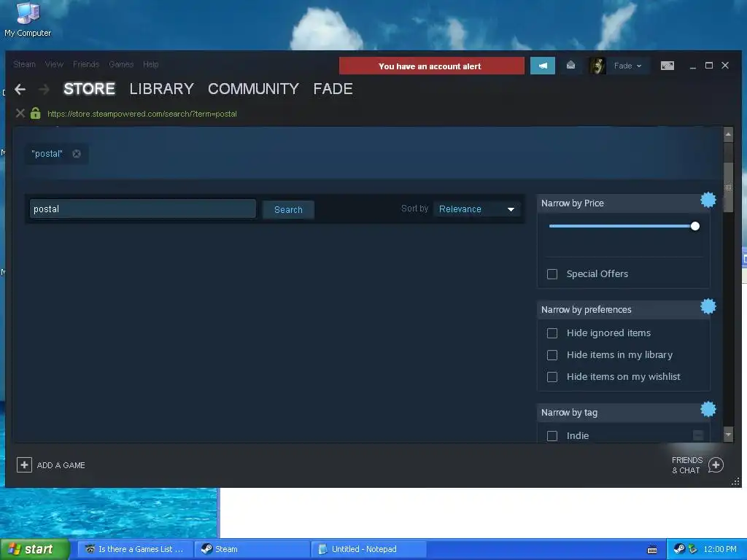
Task: Switch to the COMMUNITY tab
Action: [253, 89]
